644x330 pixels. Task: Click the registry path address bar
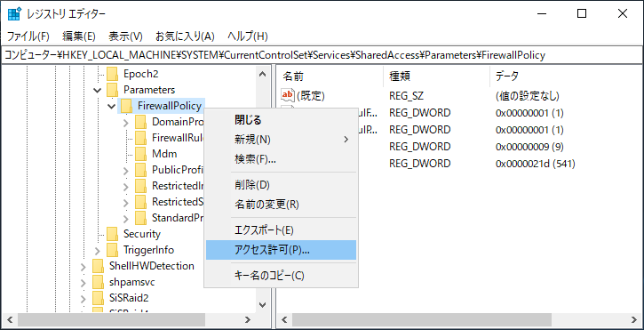coord(322,55)
